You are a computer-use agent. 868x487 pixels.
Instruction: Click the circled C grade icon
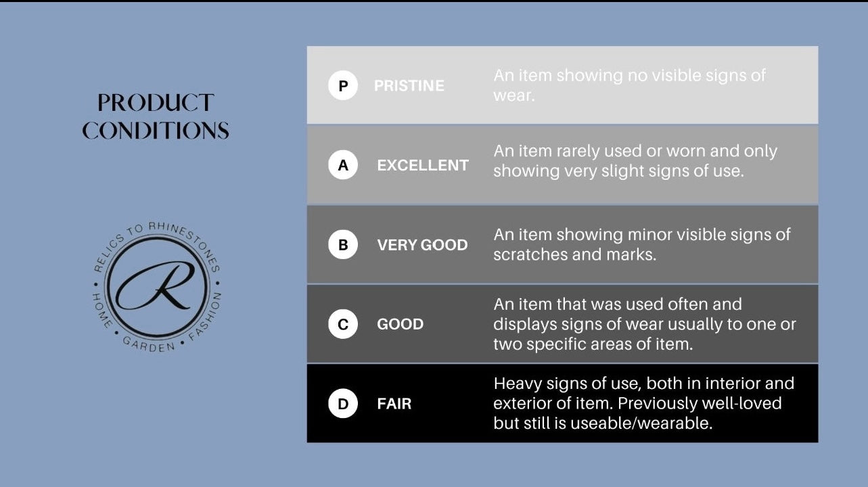point(343,324)
